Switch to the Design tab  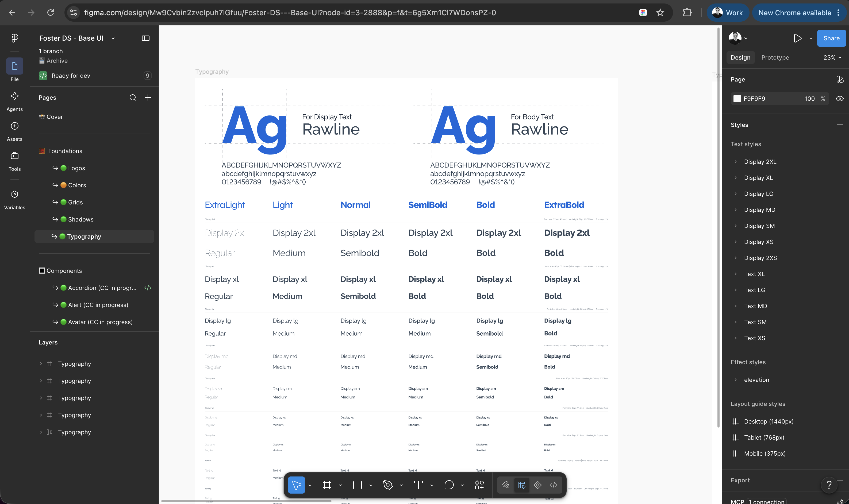pos(740,58)
